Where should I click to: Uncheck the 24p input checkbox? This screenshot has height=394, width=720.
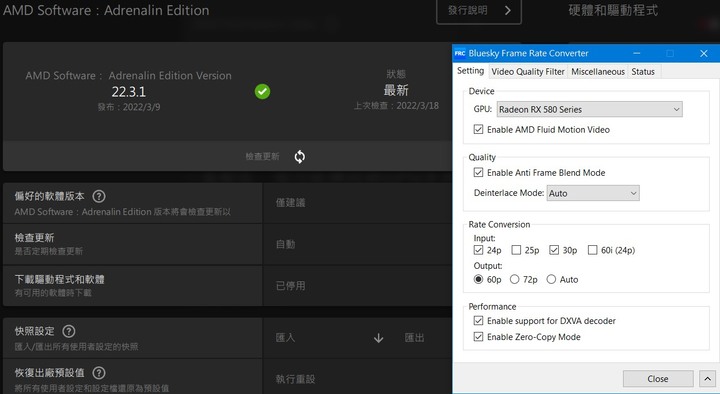tap(478, 250)
